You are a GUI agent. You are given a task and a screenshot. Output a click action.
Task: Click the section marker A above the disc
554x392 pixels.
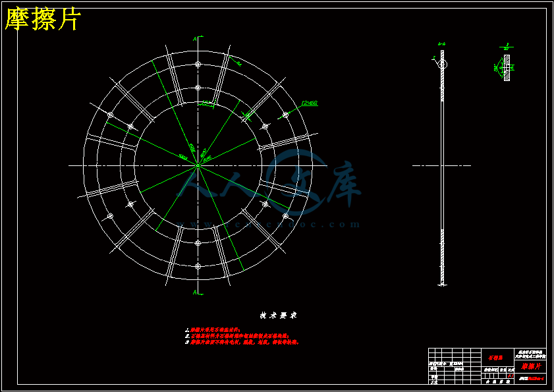(194, 40)
